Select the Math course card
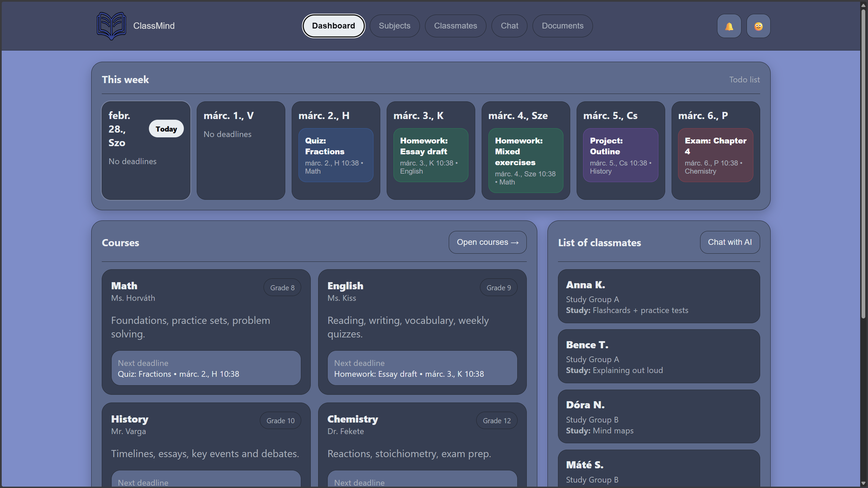This screenshot has height=488, width=868. click(x=206, y=331)
